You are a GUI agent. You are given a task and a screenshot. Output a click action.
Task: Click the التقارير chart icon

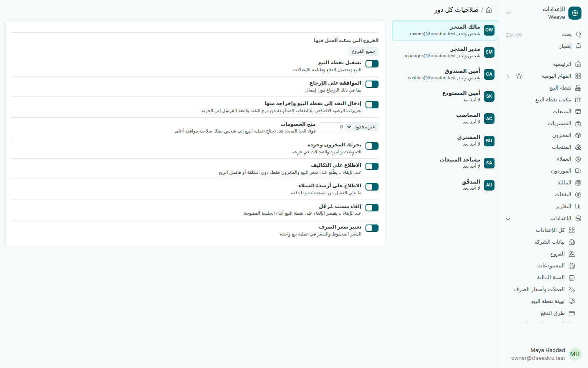[578, 206]
